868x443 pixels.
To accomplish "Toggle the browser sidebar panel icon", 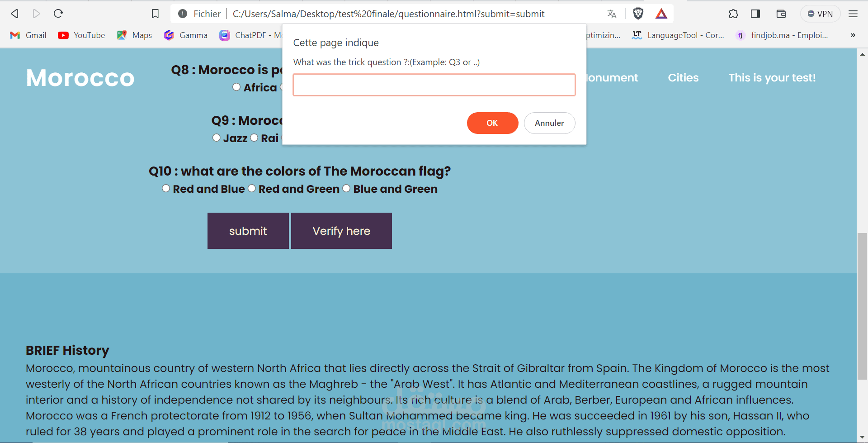I will [755, 14].
